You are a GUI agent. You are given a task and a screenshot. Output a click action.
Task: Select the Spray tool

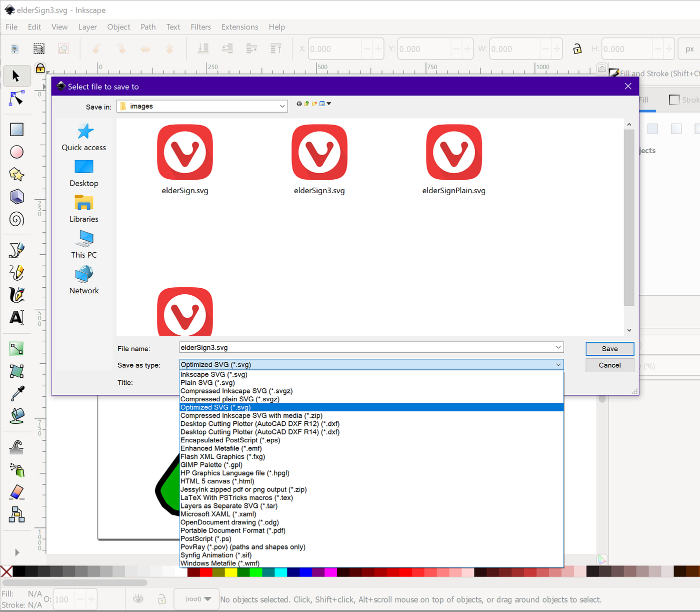16,469
